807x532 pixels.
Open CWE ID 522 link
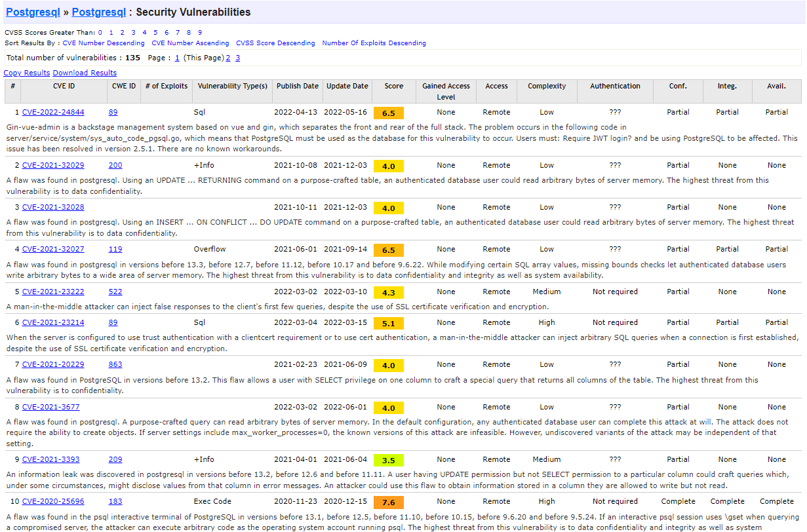click(115, 292)
